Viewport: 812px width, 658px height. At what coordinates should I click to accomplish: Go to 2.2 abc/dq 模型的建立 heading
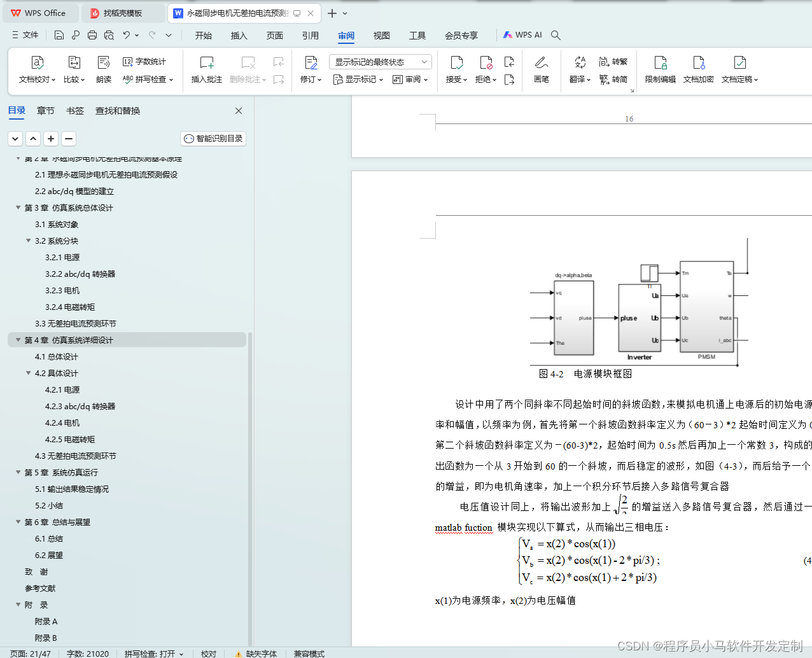(x=74, y=191)
